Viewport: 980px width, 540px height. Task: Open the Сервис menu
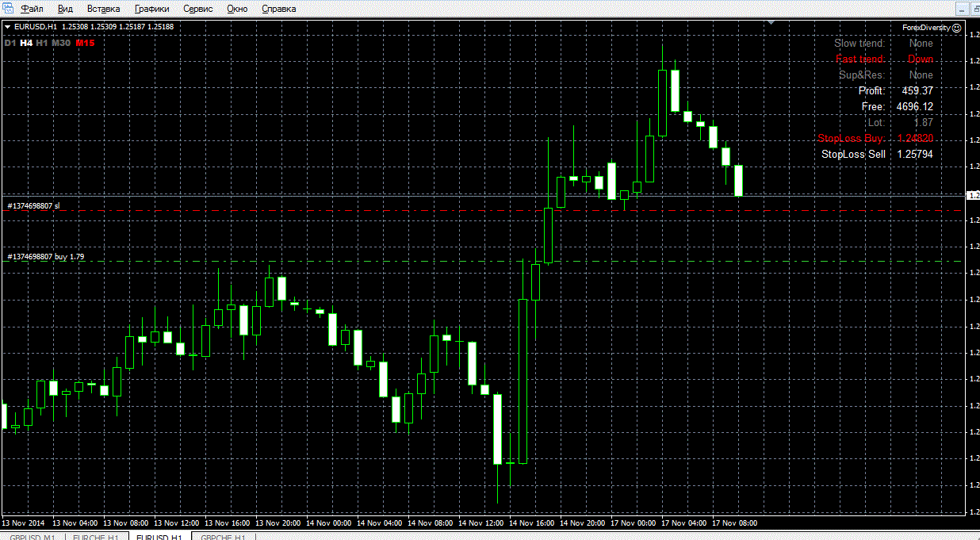point(198,9)
